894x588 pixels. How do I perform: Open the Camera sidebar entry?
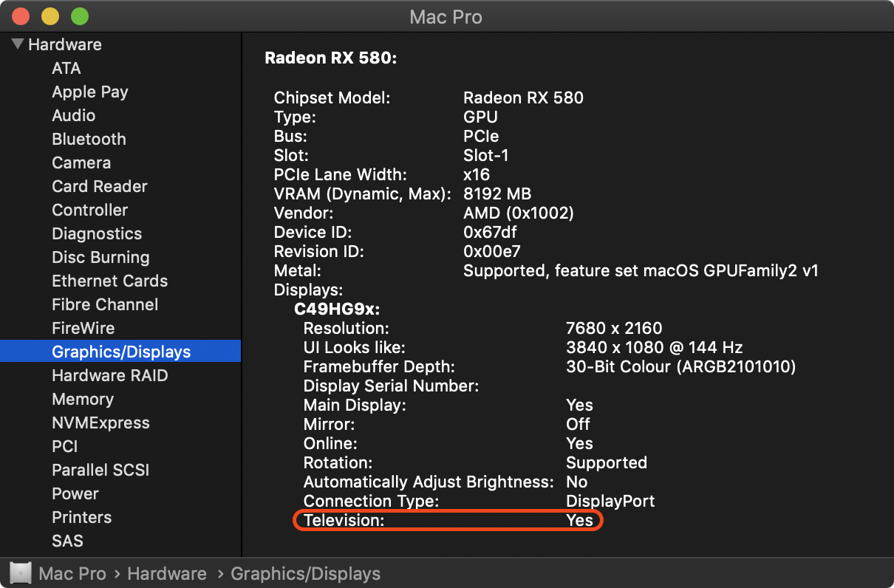pyautogui.click(x=81, y=163)
